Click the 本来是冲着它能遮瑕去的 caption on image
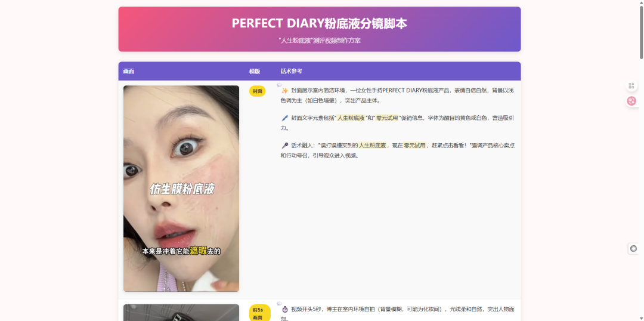The height and width of the screenshot is (321, 644). pyautogui.click(x=181, y=251)
